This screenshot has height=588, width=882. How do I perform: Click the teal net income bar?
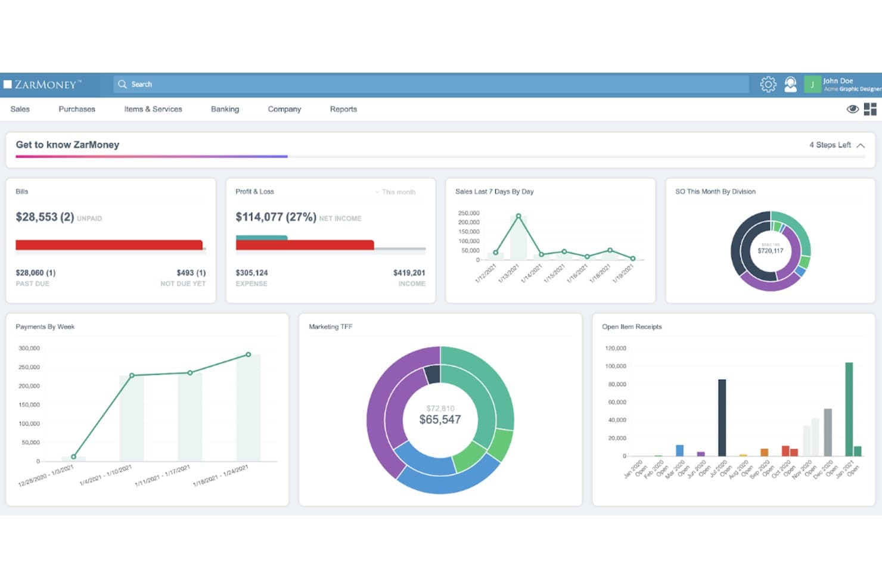[262, 238]
